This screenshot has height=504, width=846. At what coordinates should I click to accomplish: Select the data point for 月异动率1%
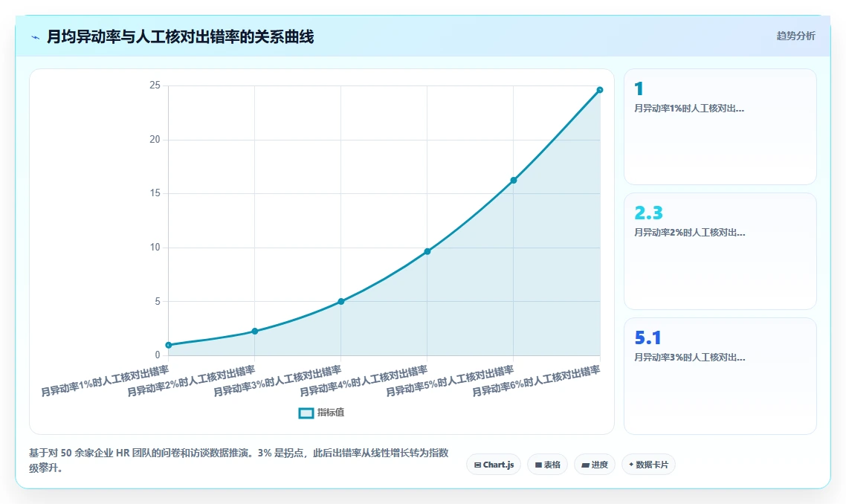168,345
